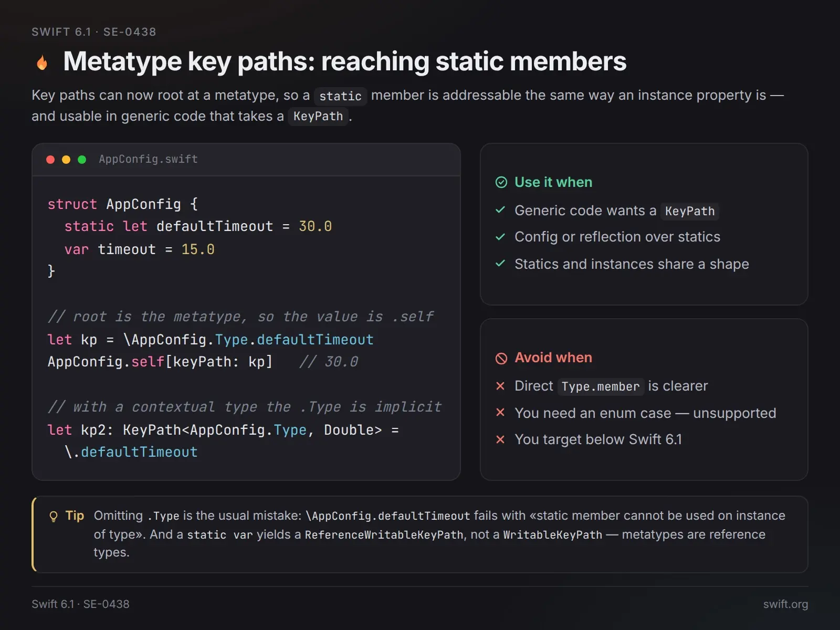Click the X mark beside You target below Swift 6.1
The height and width of the screenshot is (630, 840).
(x=500, y=439)
